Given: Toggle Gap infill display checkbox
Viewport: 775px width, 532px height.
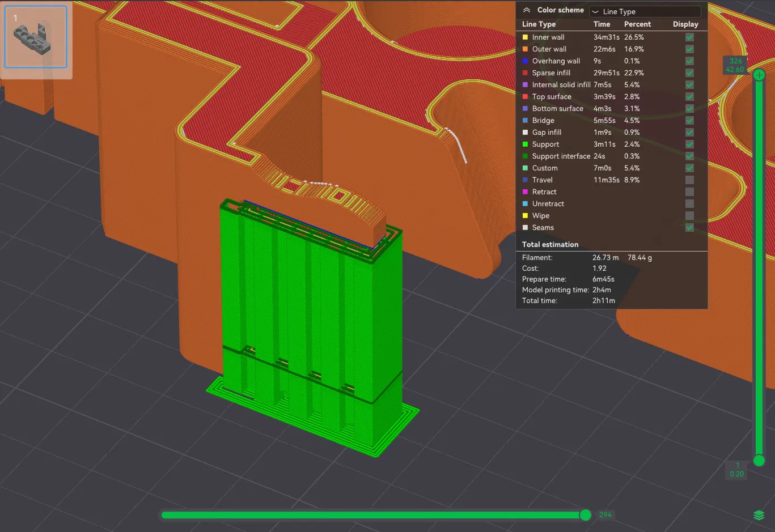Looking at the screenshot, I should tap(689, 133).
